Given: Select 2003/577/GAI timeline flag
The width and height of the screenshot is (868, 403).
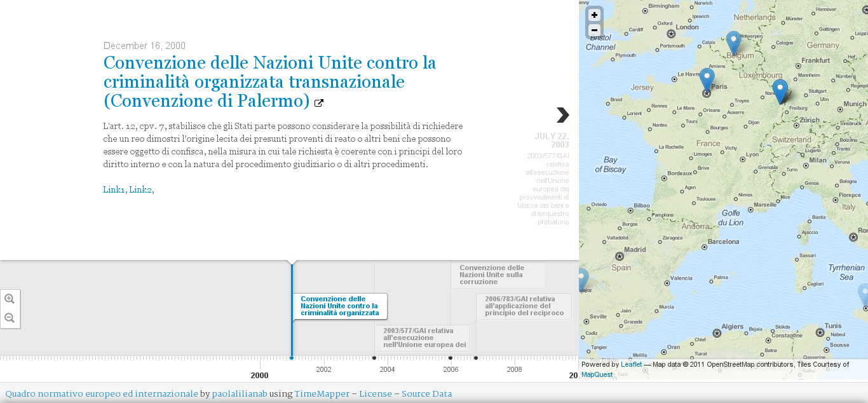Looking at the screenshot, I should 423,338.
